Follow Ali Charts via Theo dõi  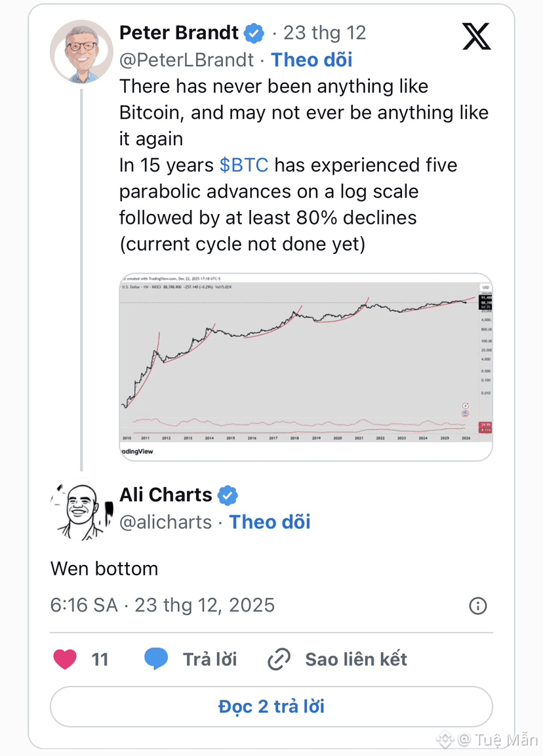270,522
